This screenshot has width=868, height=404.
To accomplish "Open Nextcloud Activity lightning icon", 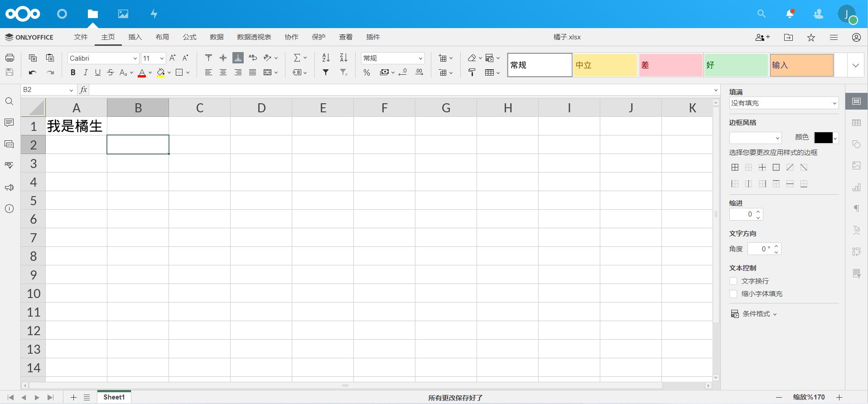I will click(154, 14).
